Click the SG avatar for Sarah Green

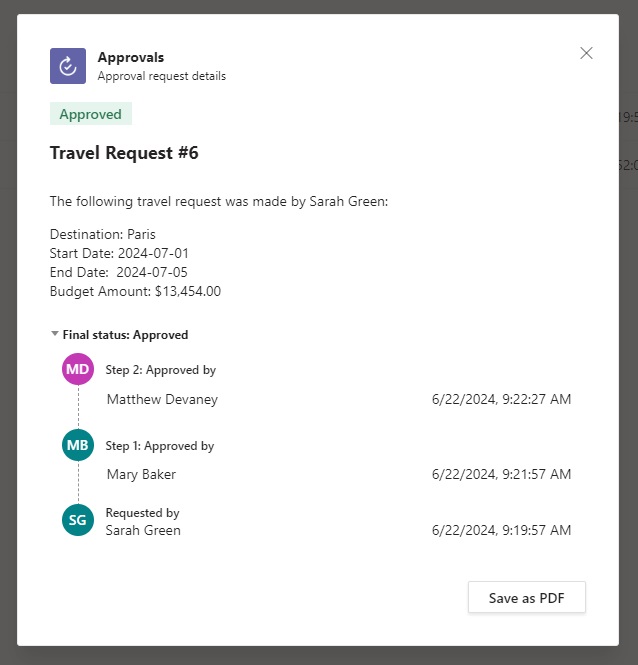pyautogui.click(x=78, y=520)
